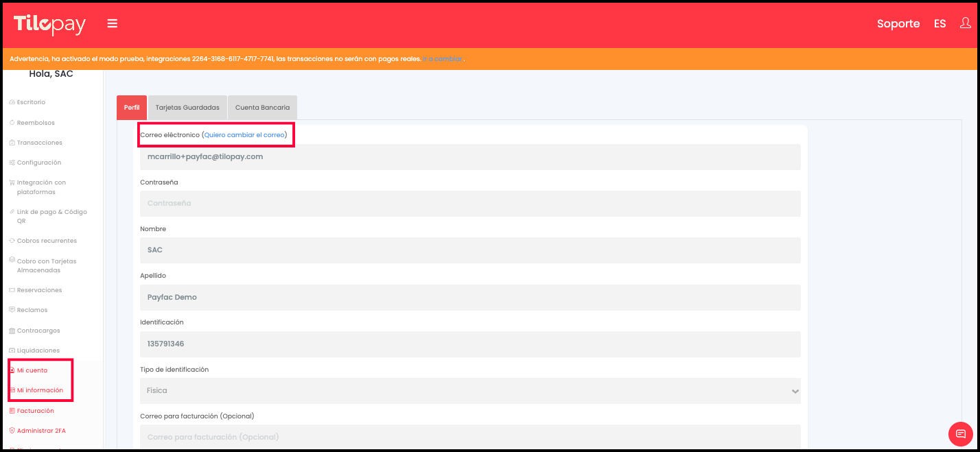Open the Soporte link

(x=898, y=24)
